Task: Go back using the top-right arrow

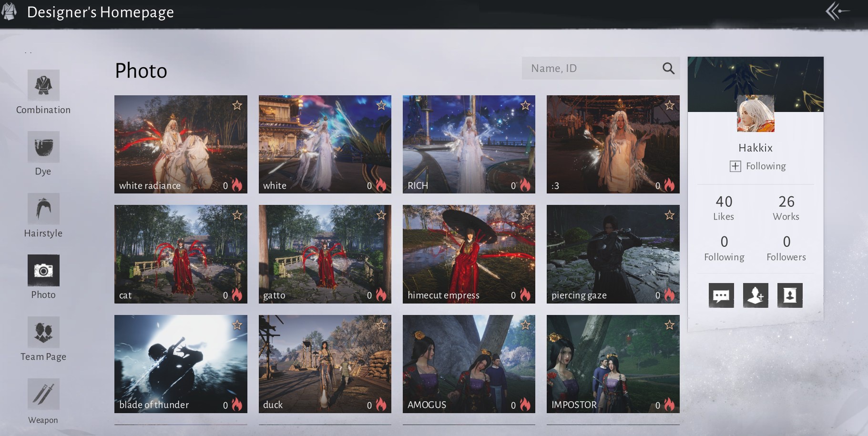Action: point(837,11)
